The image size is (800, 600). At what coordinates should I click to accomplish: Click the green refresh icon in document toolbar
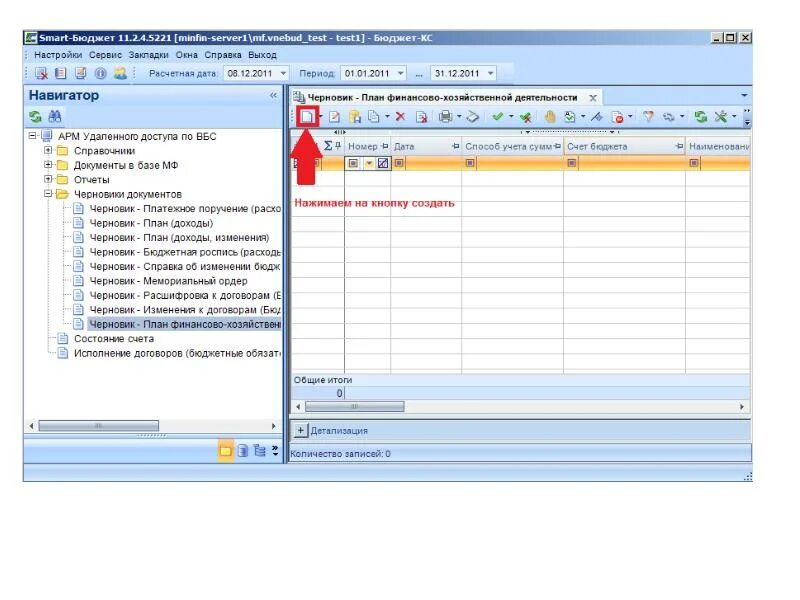[701, 117]
